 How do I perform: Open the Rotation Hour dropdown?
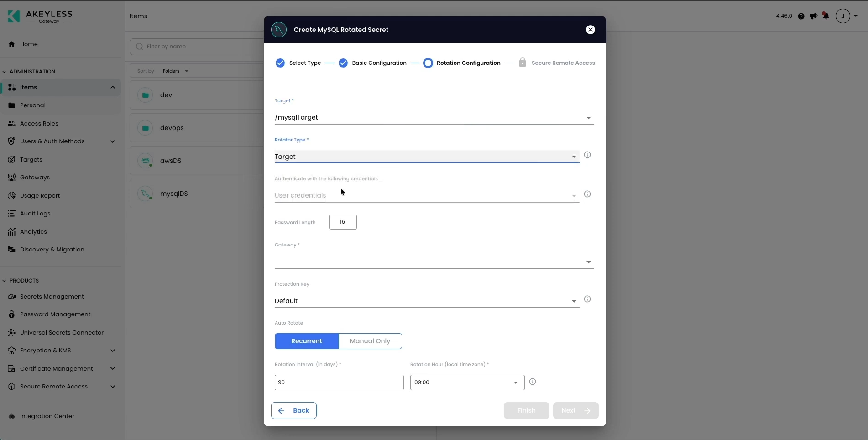(x=467, y=382)
